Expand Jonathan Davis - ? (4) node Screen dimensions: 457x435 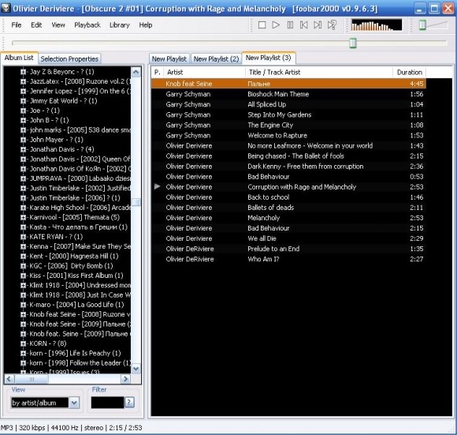coord(23,149)
